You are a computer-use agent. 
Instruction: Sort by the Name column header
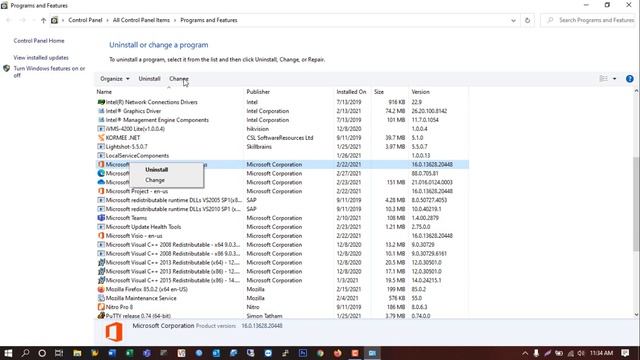point(104,92)
